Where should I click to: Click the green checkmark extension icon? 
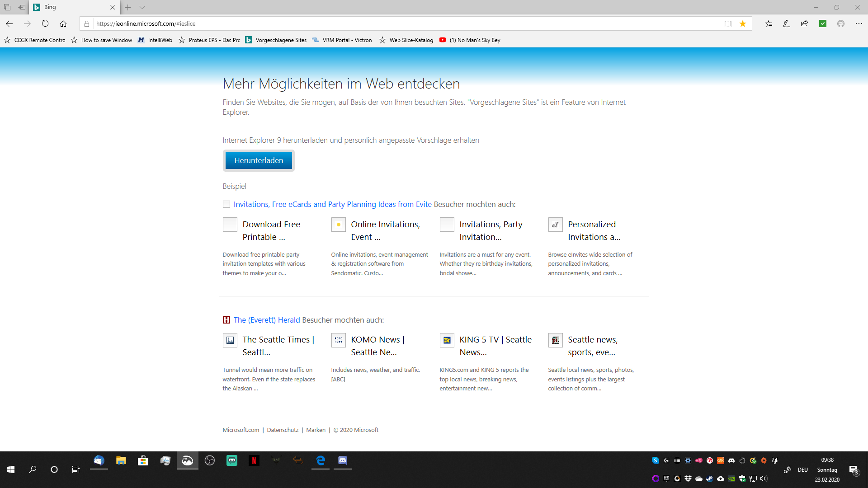tap(823, 23)
